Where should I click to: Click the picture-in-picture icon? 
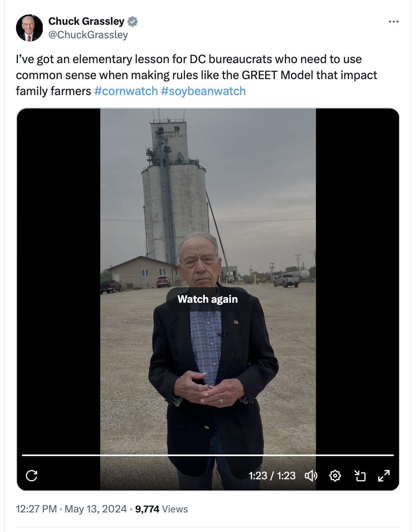(x=360, y=476)
